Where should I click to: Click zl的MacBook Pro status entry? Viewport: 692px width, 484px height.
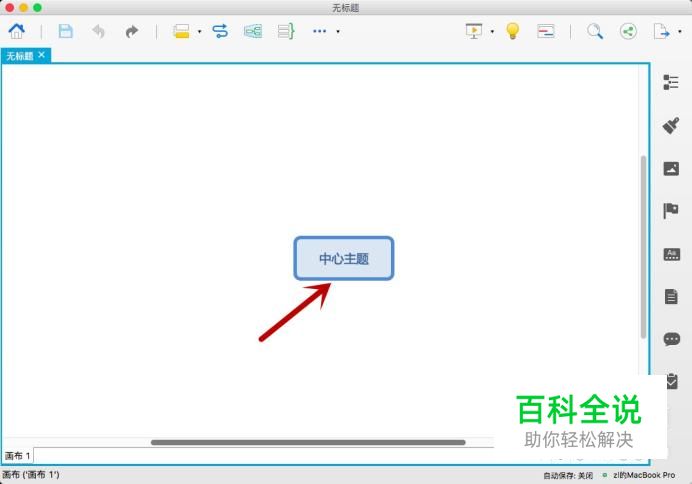[x=644, y=475]
